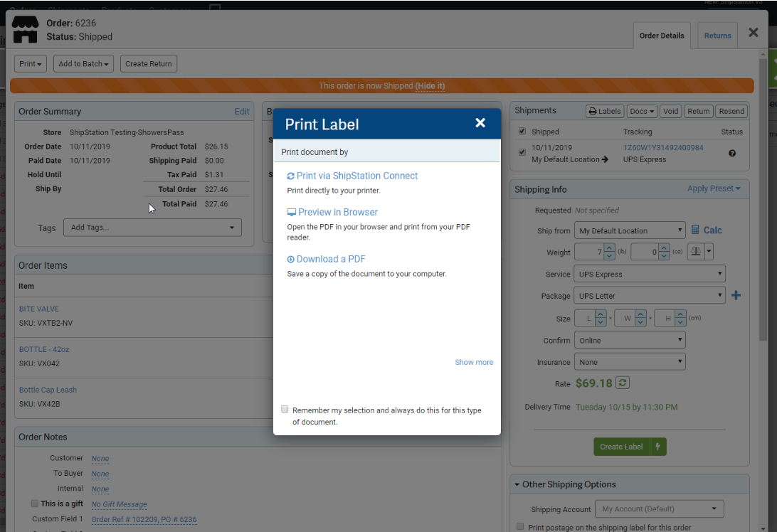Enable Remember my selection checkbox

pos(285,410)
